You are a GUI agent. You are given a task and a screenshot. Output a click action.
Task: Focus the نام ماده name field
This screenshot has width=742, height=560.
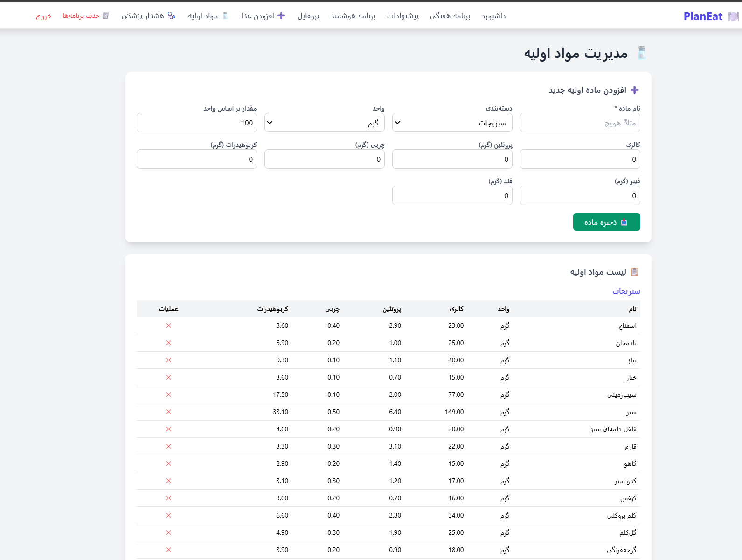(580, 123)
